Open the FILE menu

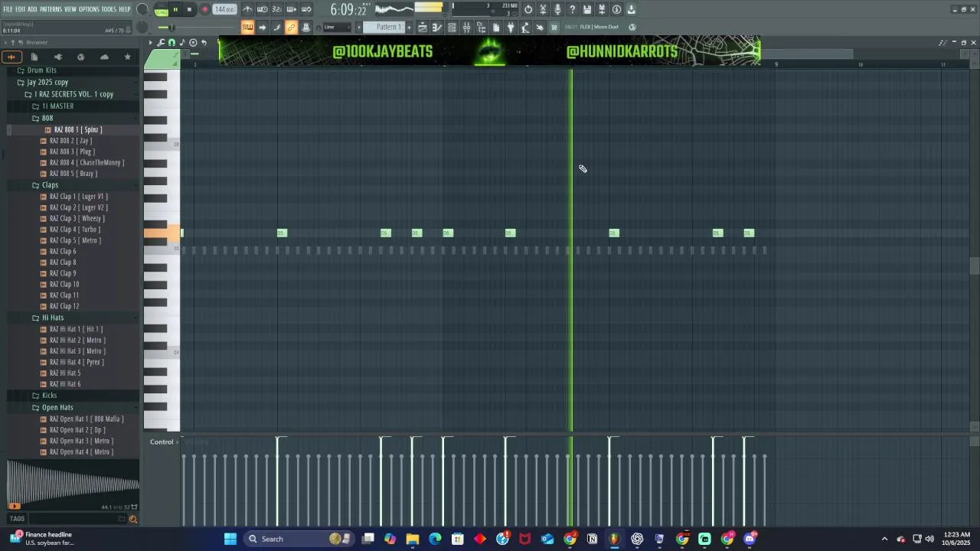(8, 9)
